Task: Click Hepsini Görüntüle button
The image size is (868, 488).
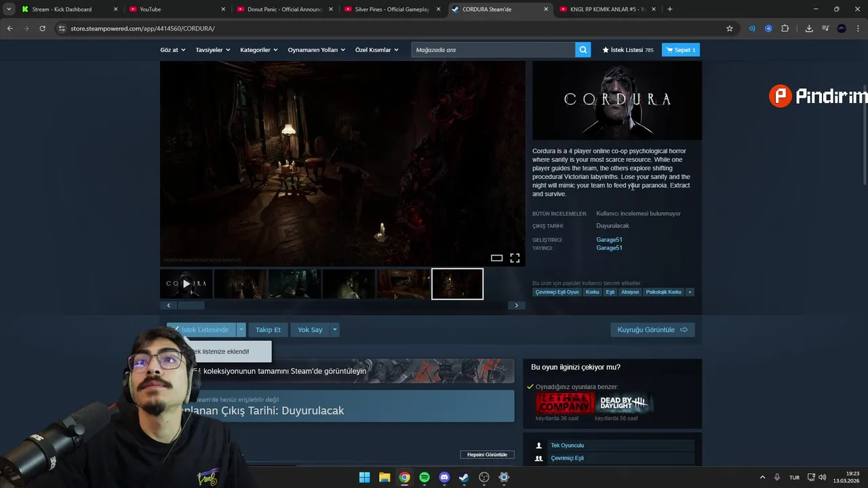Action: 487,454
